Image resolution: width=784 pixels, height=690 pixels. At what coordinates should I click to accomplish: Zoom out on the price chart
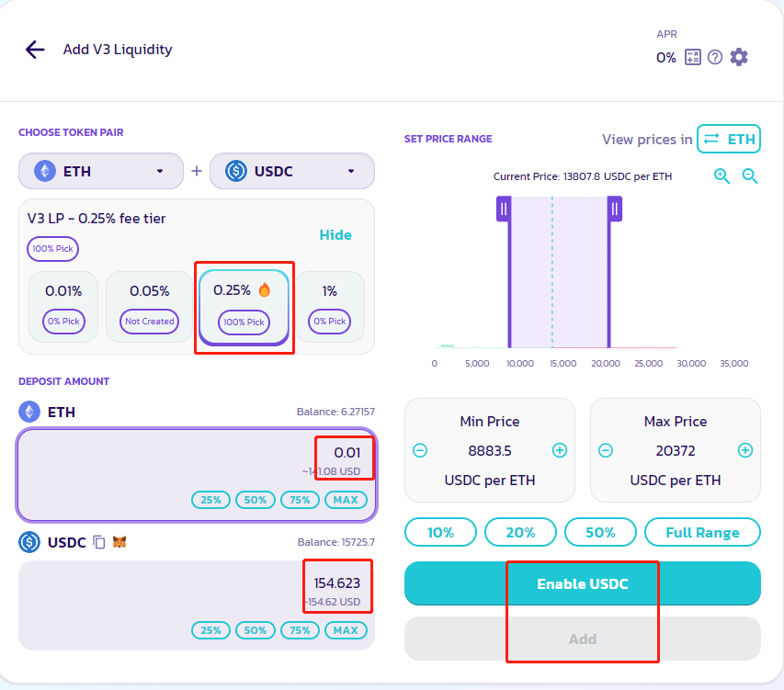pyautogui.click(x=750, y=176)
